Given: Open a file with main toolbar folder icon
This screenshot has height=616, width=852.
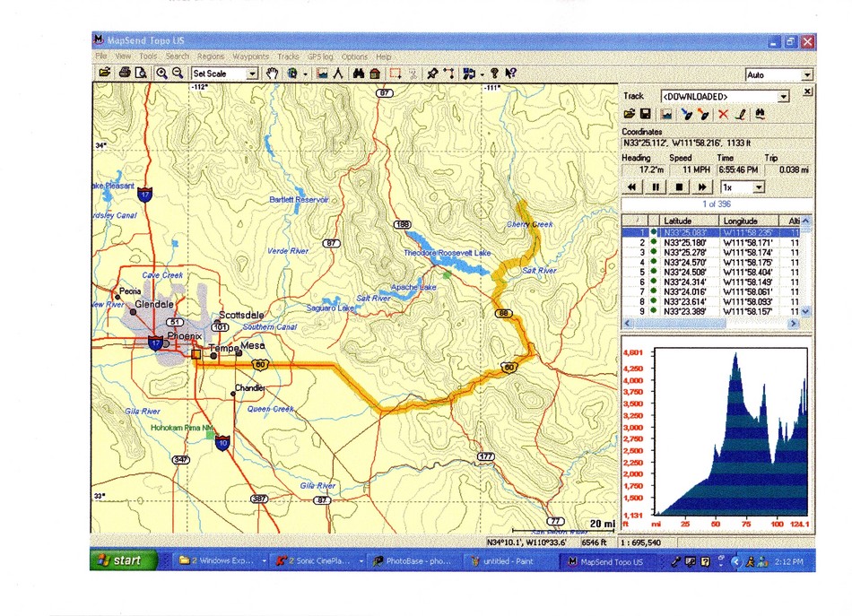Looking at the screenshot, I should click(104, 73).
